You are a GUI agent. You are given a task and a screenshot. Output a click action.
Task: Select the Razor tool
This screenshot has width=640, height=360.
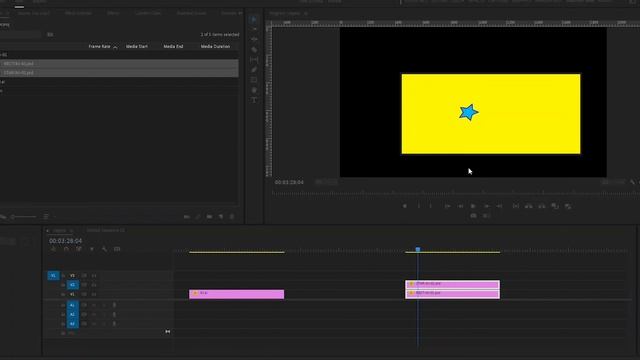(x=254, y=50)
